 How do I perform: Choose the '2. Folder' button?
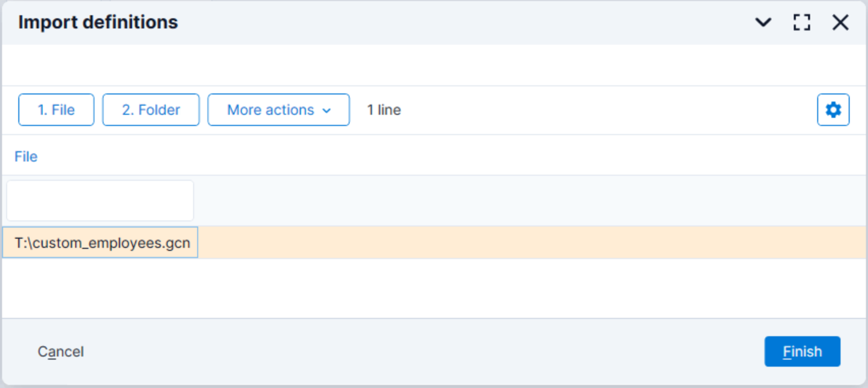[151, 110]
